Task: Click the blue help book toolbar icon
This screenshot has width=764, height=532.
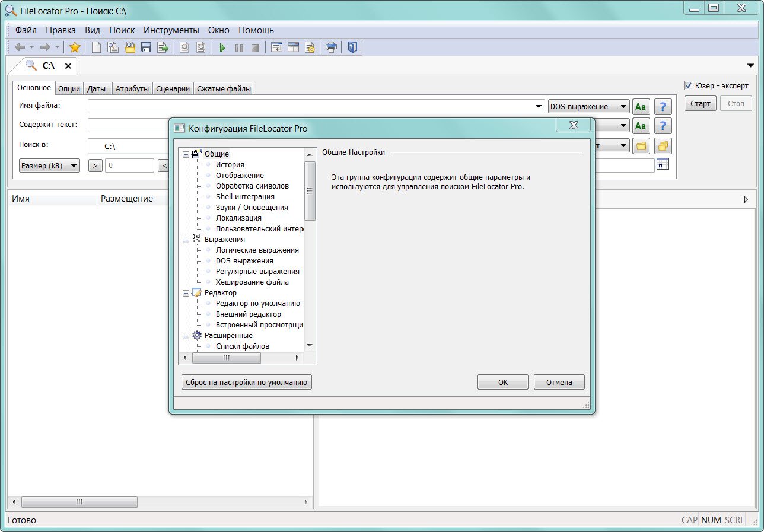Action: (x=353, y=47)
